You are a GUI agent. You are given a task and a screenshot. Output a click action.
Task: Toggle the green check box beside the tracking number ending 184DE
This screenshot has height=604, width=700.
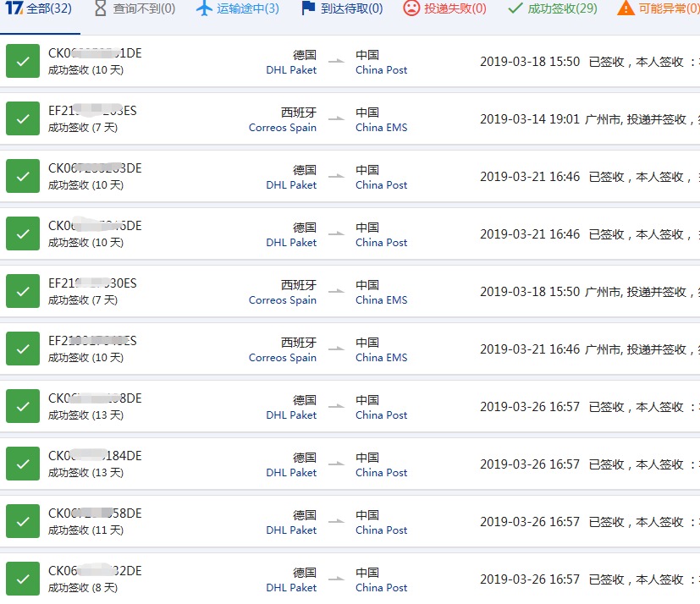(x=22, y=464)
